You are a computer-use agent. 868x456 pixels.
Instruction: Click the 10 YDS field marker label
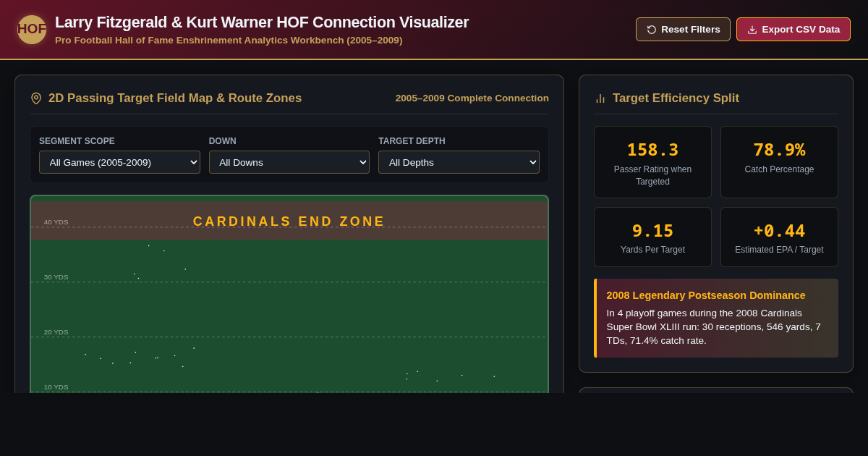point(56,387)
